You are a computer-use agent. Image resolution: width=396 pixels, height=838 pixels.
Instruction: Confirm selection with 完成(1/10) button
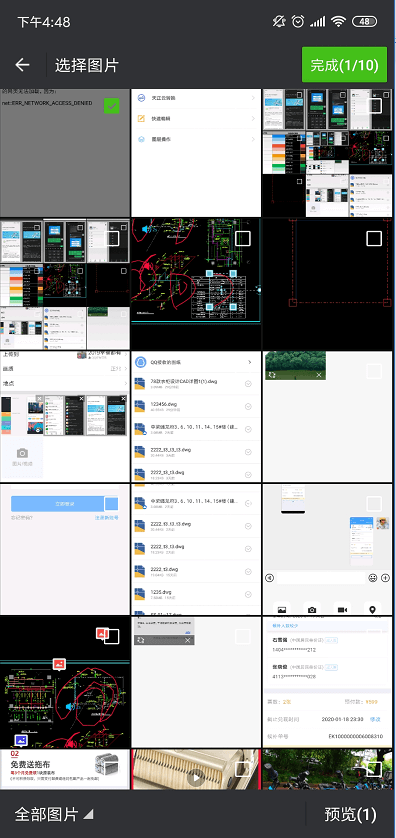click(x=344, y=65)
